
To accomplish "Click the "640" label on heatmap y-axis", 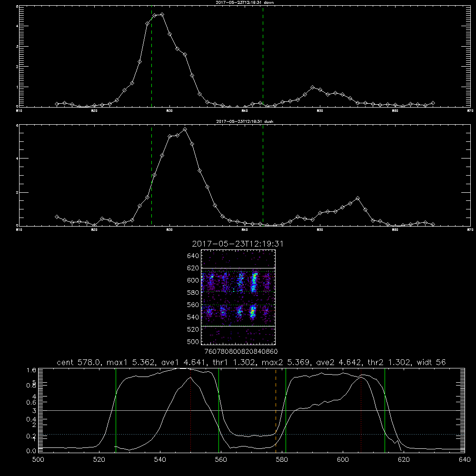I will pos(193,256).
